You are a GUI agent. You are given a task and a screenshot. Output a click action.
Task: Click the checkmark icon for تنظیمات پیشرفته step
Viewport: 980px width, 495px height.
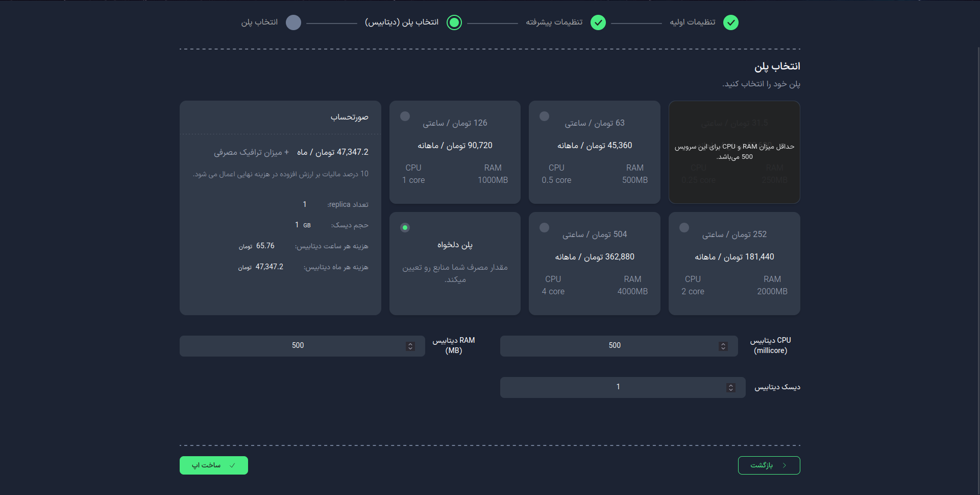coord(598,22)
